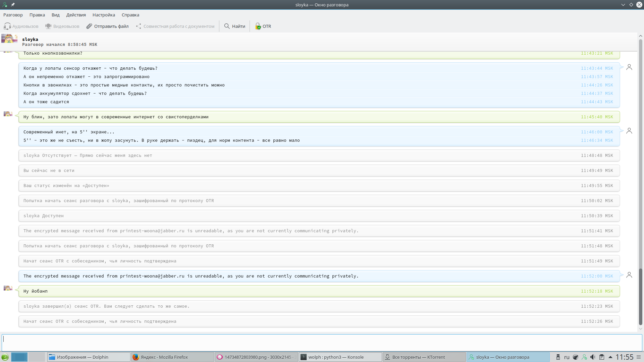Click message 'Только кнопкозвонилки?'
Viewport: 644px width, 362px height.
pyautogui.click(x=53, y=53)
